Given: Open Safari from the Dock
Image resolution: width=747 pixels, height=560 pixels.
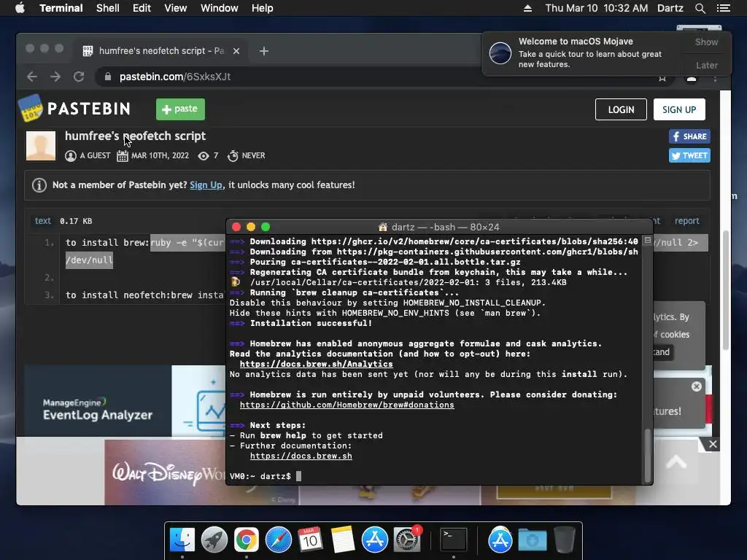Looking at the screenshot, I should 278,540.
